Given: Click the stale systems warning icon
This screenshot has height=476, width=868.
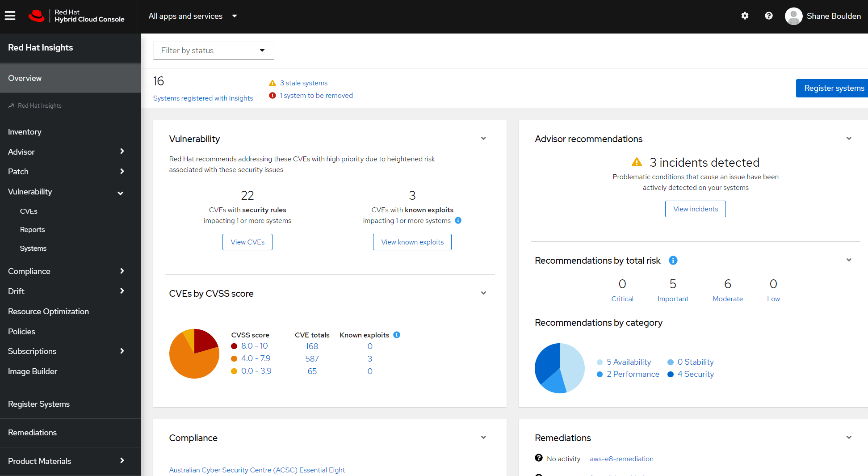Looking at the screenshot, I should pyautogui.click(x=273, y=83).
